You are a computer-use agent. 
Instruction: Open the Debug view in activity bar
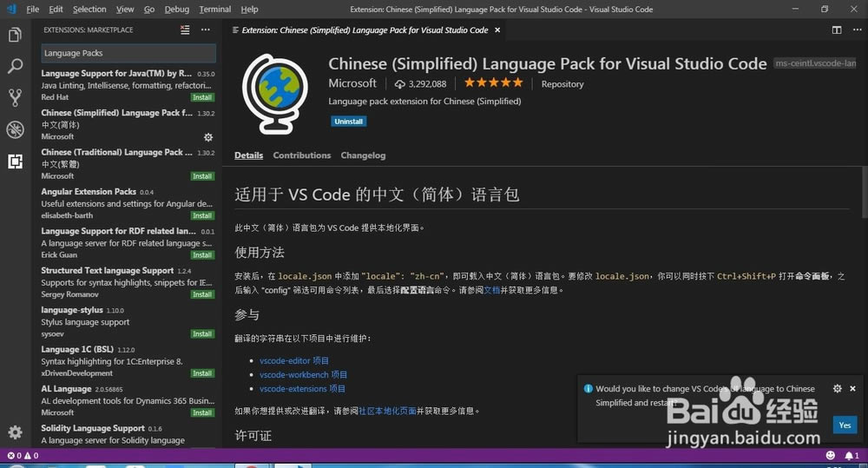(x=15, y=129)
